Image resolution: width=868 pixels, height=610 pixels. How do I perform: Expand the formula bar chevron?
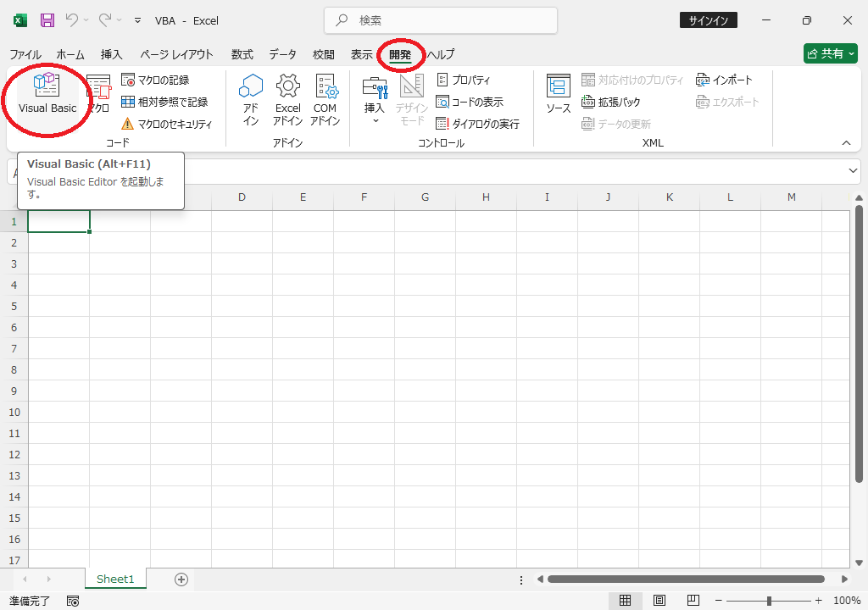pos(853,170)
